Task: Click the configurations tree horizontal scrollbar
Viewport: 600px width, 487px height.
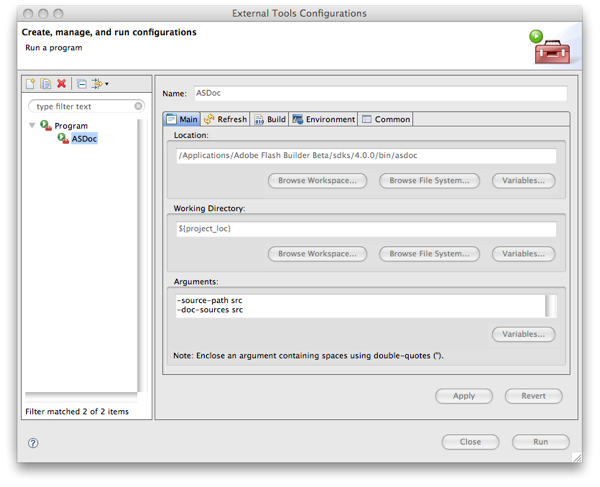Action: point(81,397)
